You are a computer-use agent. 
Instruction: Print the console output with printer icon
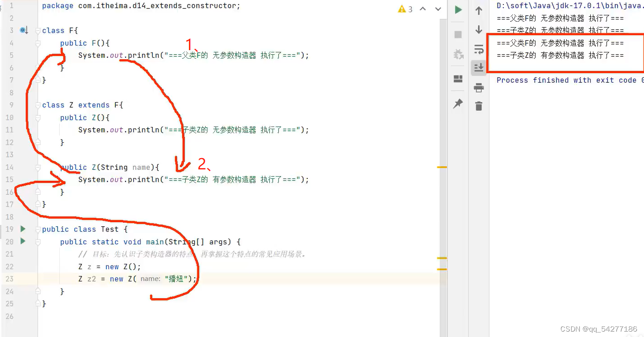coord(479,87)
